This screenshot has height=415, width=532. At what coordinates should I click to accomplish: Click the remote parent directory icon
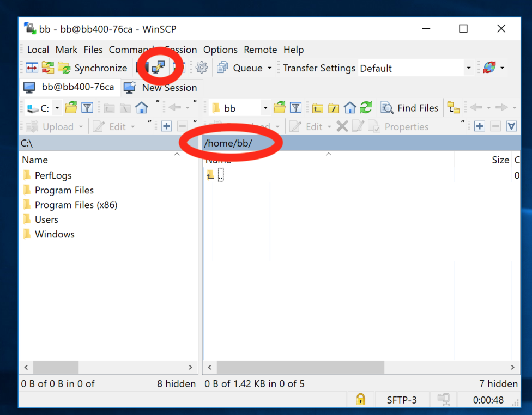pos(318,108)
